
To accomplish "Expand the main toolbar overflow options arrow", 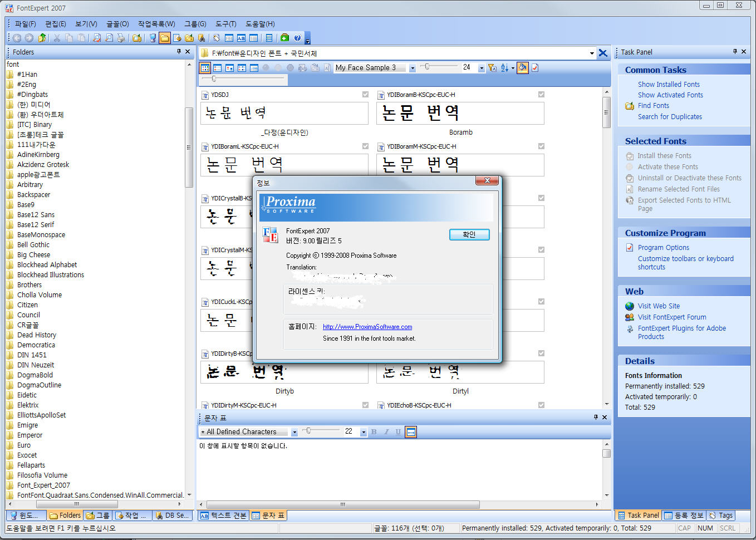I will (308, 38).
